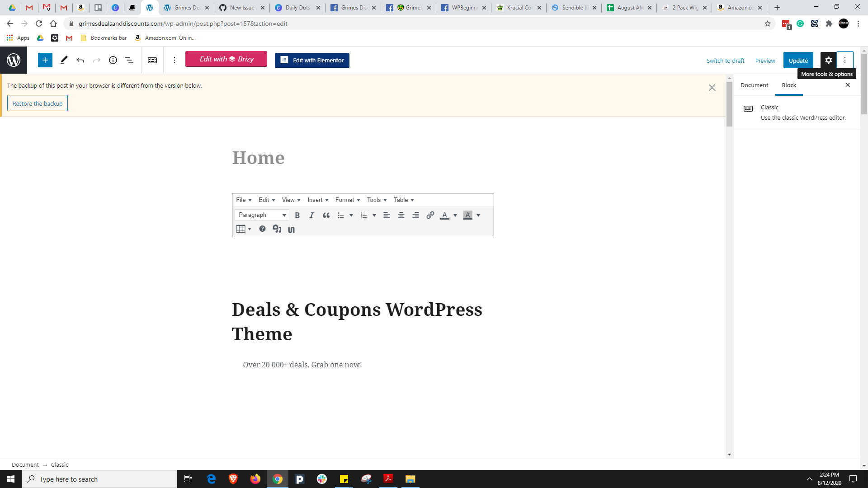
Task: Undo the last change
Action: pos(80,60)
